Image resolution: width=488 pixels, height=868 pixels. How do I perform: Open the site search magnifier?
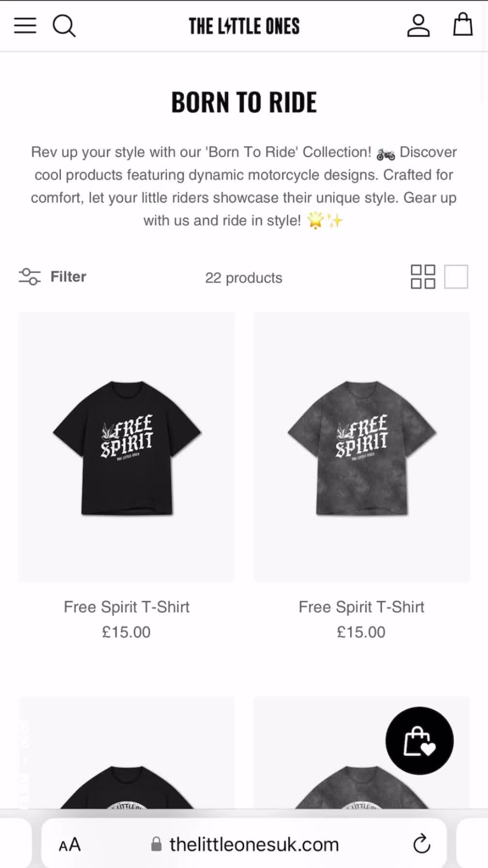coord(64,26)
